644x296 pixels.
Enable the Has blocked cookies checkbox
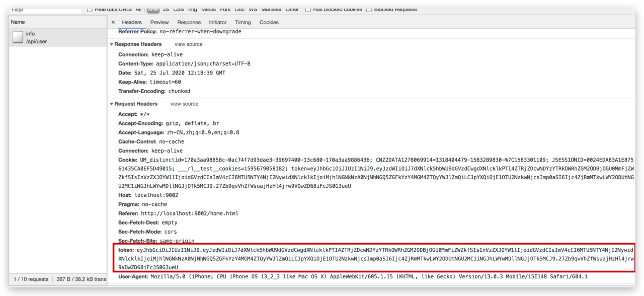(308, 9)
